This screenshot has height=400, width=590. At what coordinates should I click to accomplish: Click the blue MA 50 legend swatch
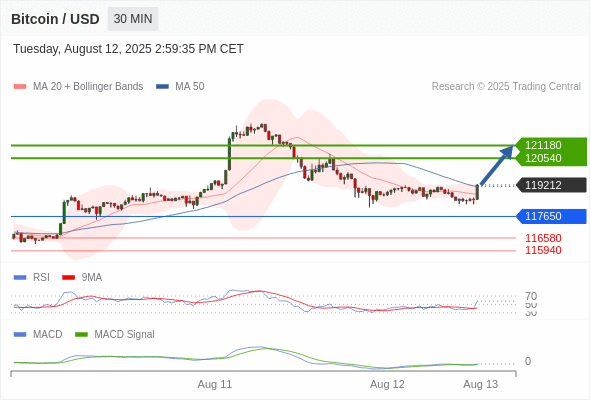[x=162, y=87]
